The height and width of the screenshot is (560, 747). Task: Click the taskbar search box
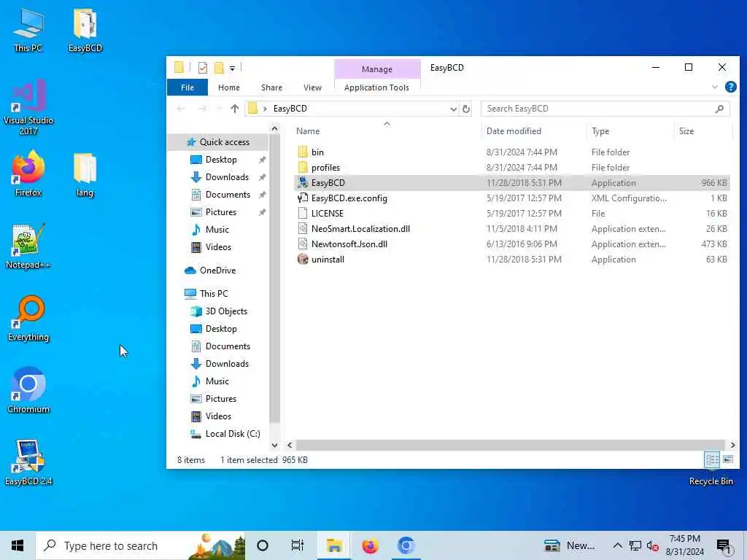coord(141,545)
